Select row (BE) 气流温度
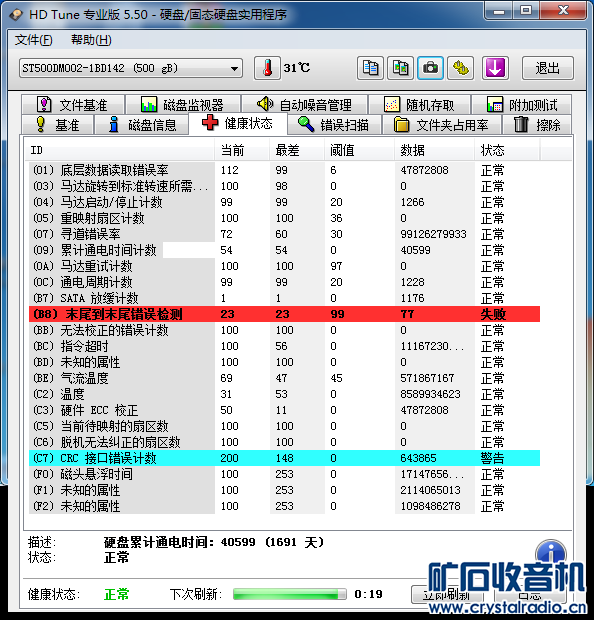This screenshot has width=594, height=620. [284, 378]
